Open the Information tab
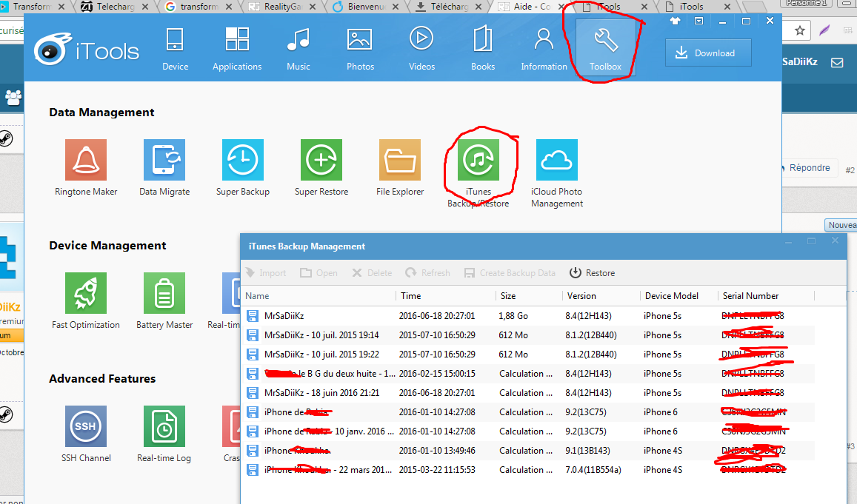Image resolution: width=857 pixels, height=504 pixels. pyautogui.click(x=544, y=49)
